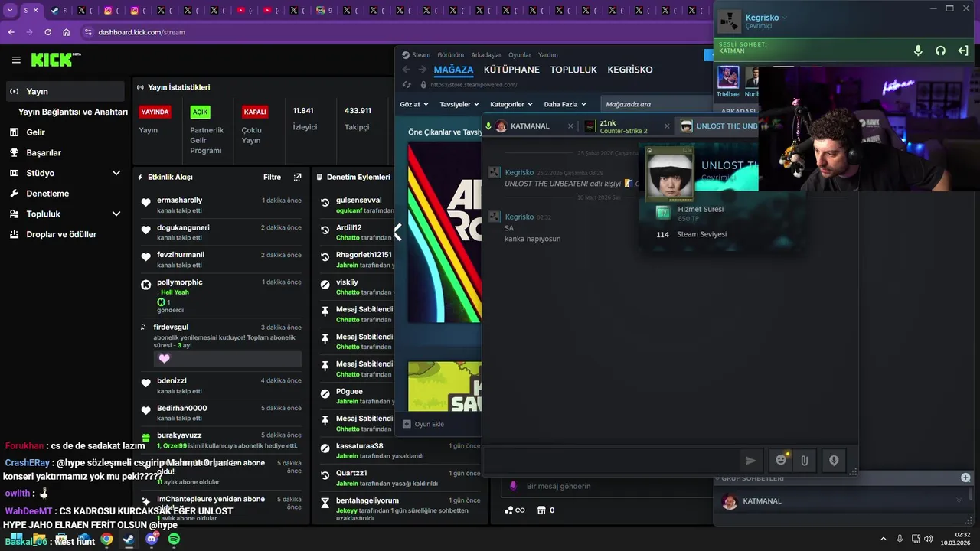Open the Yardım menu in Steam
This screenshot has width=980, height=551.
point(548,55)
